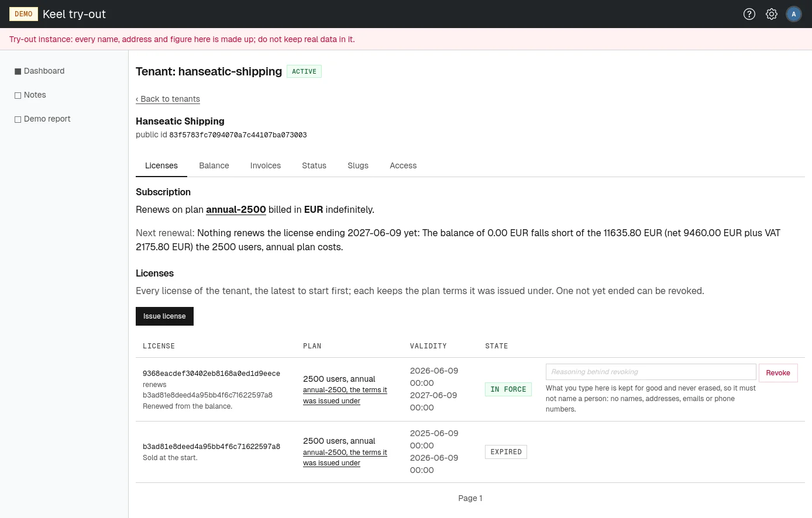This screenshot has width=812, height=518.
Task: Click public id 83f5783fc7094070a7c44107ba073003
Action: [x=238, y=135]
